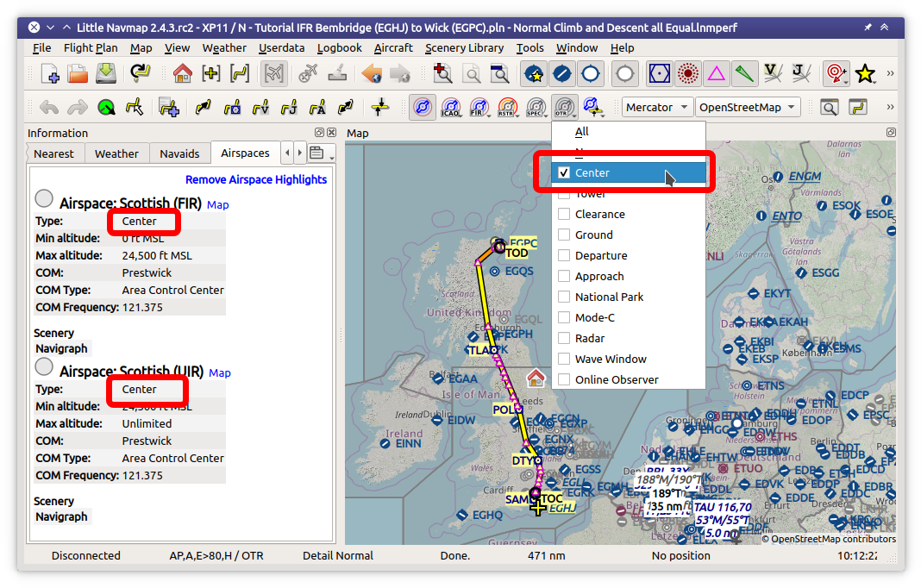Screen dimensions: 921x588
Task: Switch to the Nearest tab
Action: click(x=54, y=154)
